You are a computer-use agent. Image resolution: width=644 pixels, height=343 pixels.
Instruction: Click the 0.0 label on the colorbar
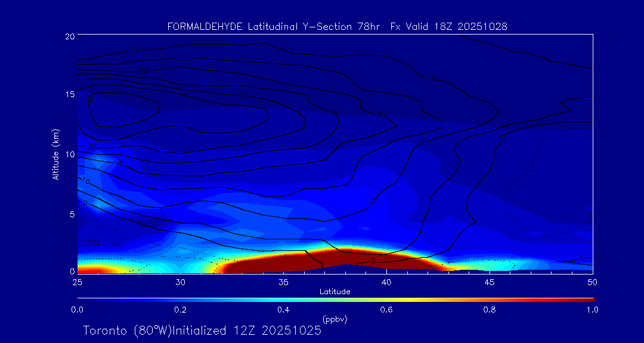coord(77,310)
